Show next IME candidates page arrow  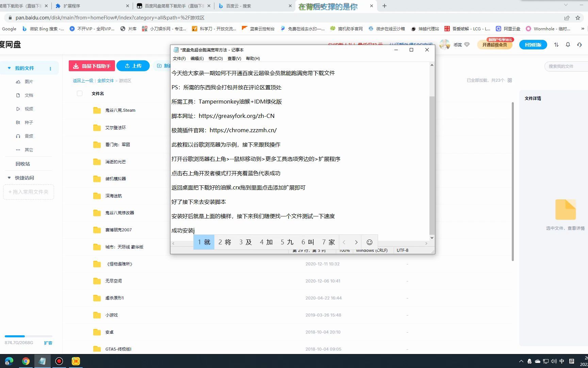click(x=356, y=242)
